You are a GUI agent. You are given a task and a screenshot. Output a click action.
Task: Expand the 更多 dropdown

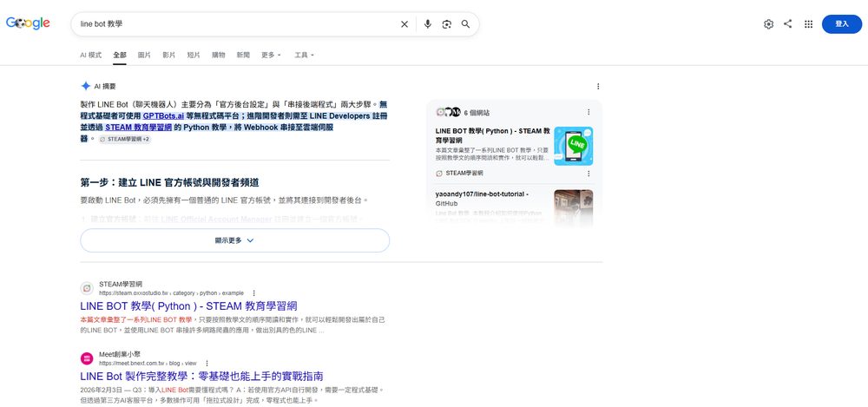tap(271, 55)
